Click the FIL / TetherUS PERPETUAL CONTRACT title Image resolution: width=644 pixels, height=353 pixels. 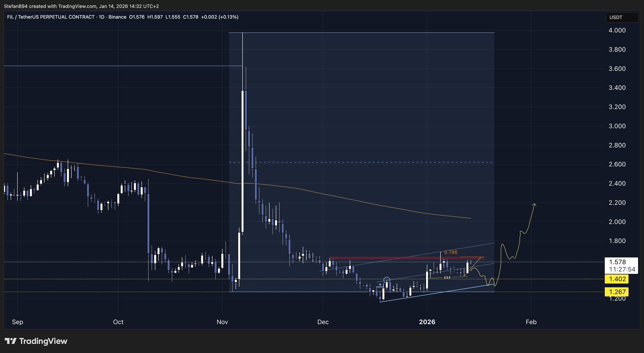point(51,17)
